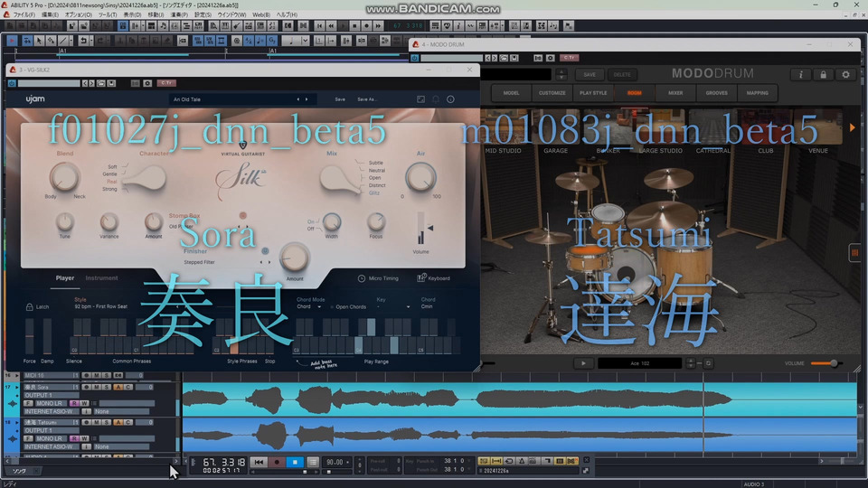Select the arrow pointer tool in ABILITY toolbar
This screenshot has height=488, width=868.
pos(39,41)
